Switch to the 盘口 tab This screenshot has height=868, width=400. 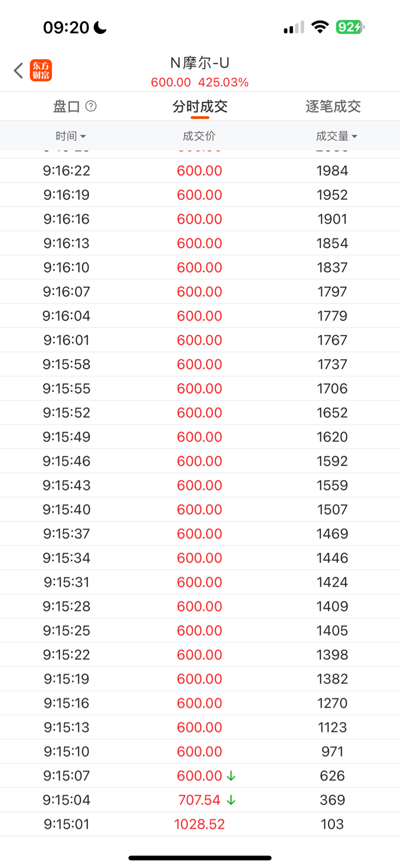coord(67,107)
